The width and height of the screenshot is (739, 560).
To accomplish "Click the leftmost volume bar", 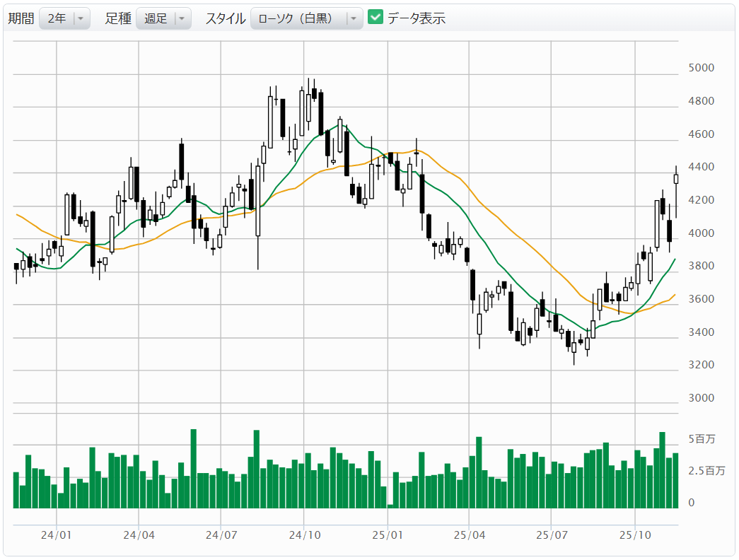I will coord(16,490).
